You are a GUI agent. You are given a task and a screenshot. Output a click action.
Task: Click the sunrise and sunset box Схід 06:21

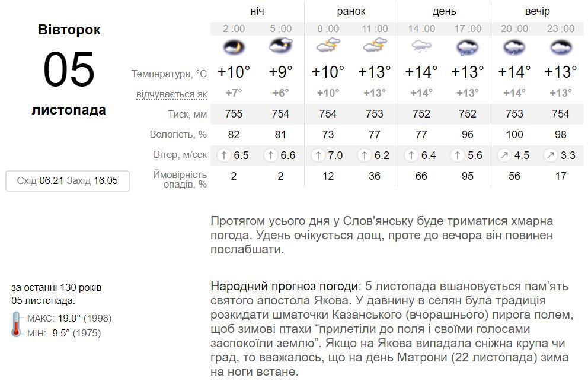[x=68, y=181]
